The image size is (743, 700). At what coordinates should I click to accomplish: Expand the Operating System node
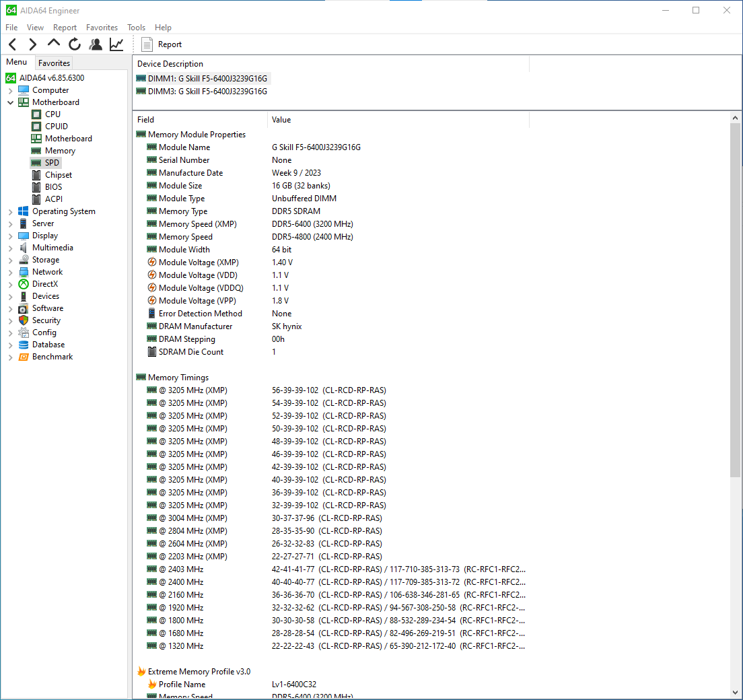tap(10, 212)
